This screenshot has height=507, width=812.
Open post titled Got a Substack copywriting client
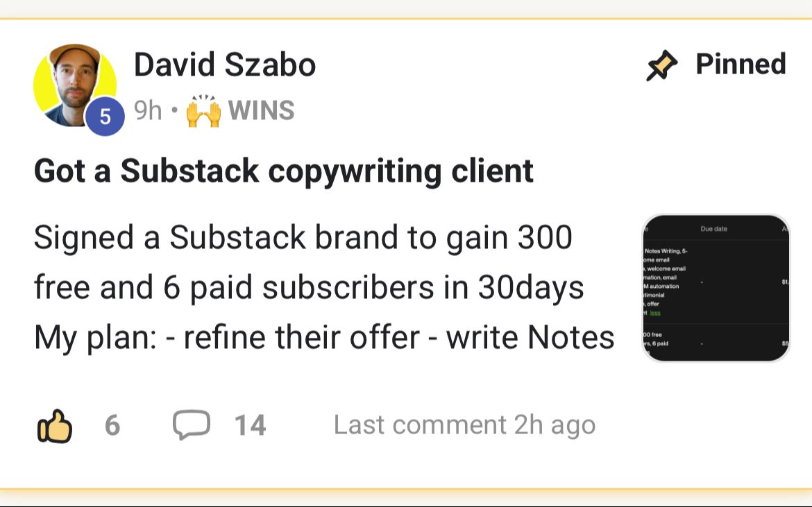(x=283, y=171)
